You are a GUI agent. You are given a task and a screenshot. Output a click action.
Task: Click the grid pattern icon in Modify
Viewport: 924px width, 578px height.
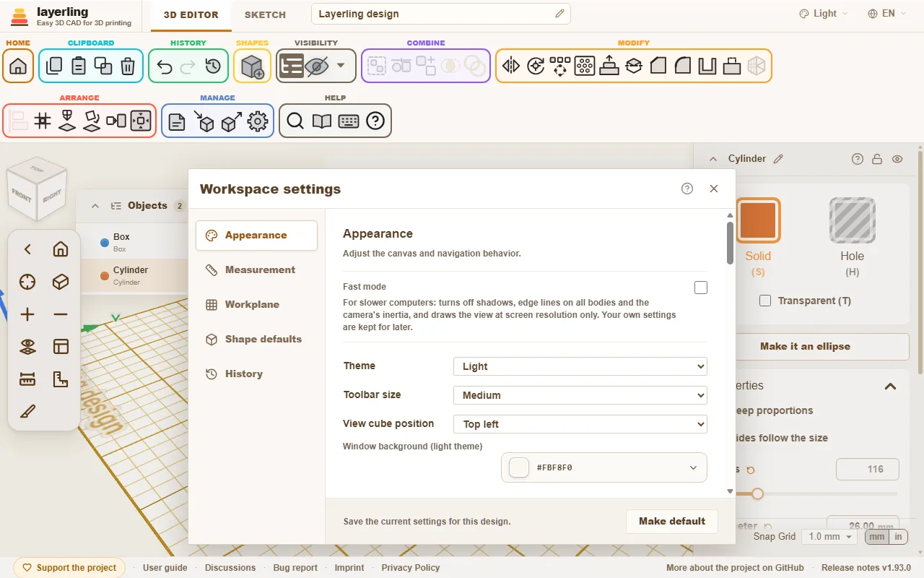[585, 66]
